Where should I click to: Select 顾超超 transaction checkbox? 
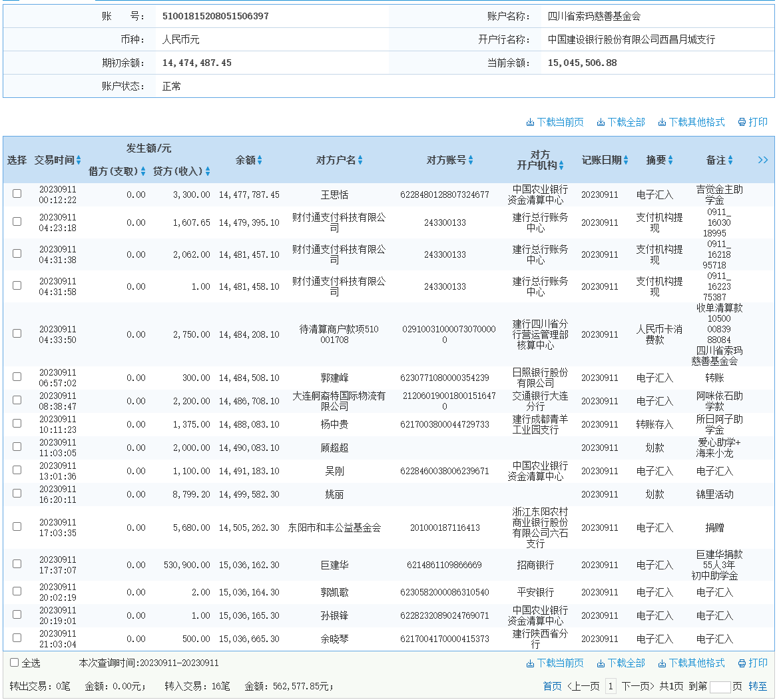click(17, 447)
